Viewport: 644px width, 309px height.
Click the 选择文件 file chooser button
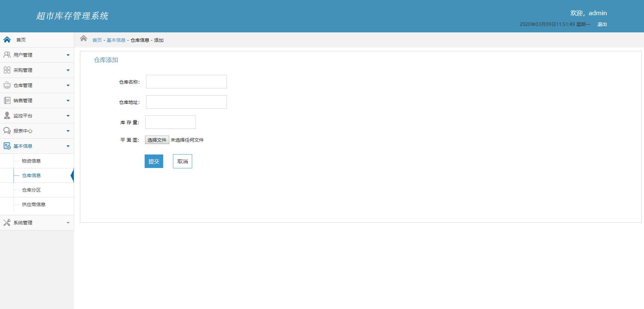point(157,140)
